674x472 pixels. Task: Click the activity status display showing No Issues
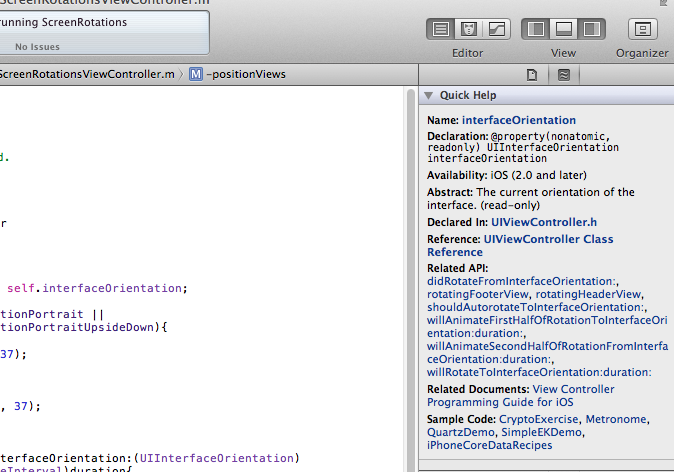pos(104,33)
